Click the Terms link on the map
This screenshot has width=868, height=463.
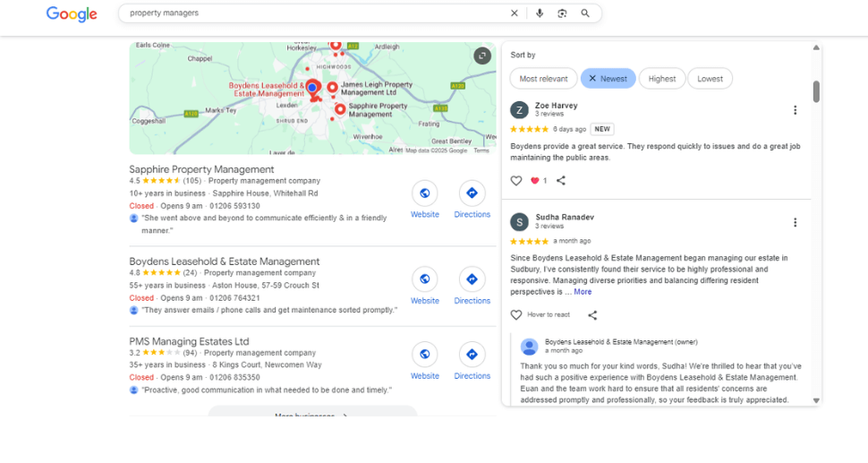click(481, 150)
